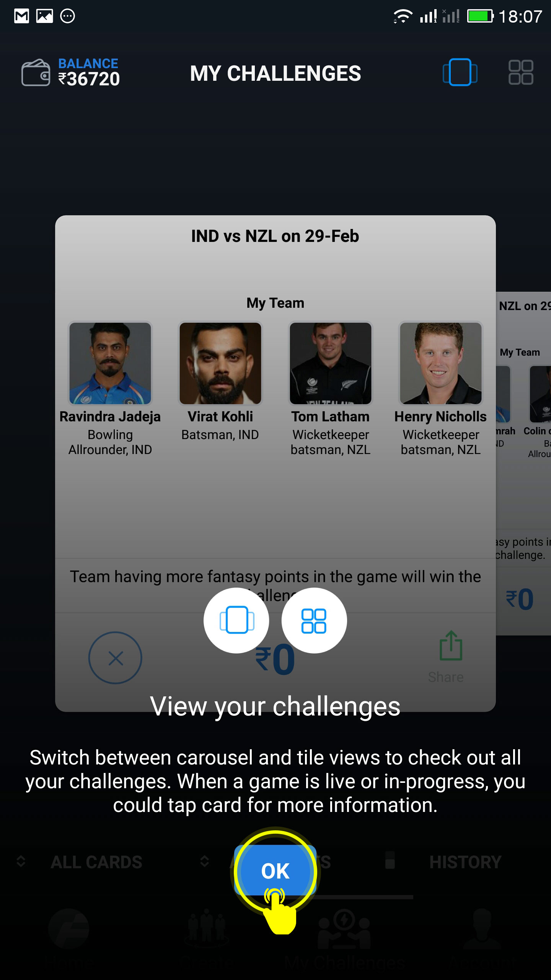Open the HISTORY tab

pos(465,862)
